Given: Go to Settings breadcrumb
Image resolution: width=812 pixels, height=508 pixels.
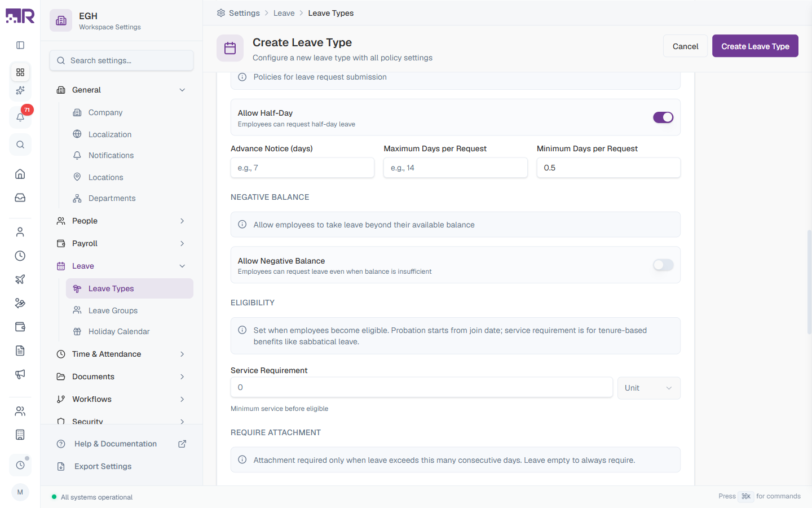Looking at the screenshot, I should tap(244, 13).
